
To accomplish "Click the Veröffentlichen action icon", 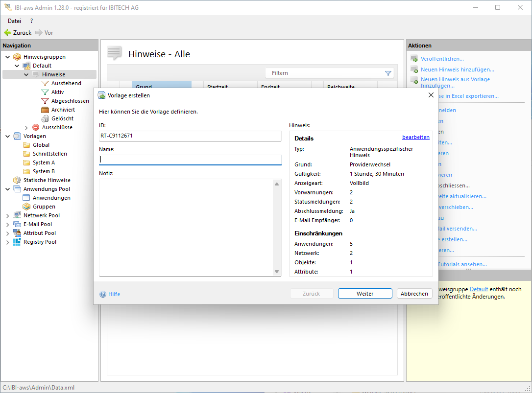I will pos(414,59).
